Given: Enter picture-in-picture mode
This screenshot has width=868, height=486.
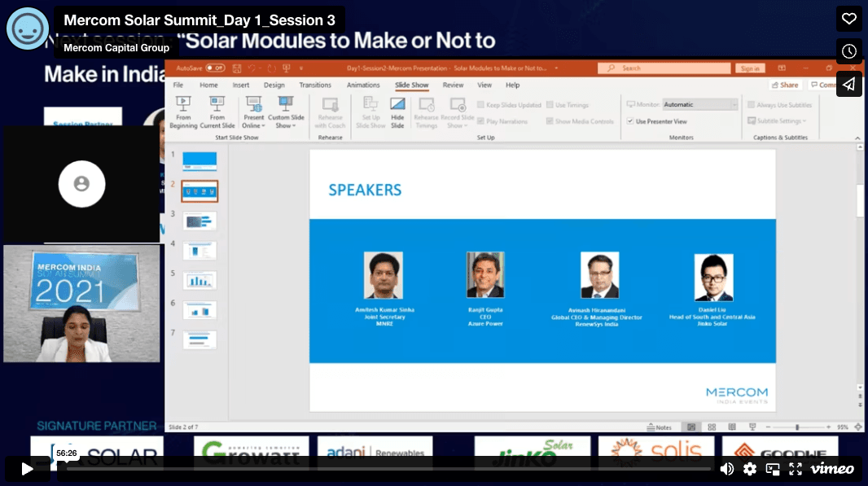Looking at the screenshot, I should [x=773, y=469].
